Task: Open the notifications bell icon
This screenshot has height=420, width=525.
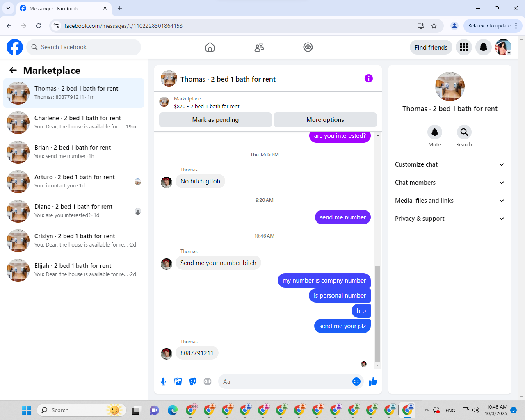Action: point(484,47)
